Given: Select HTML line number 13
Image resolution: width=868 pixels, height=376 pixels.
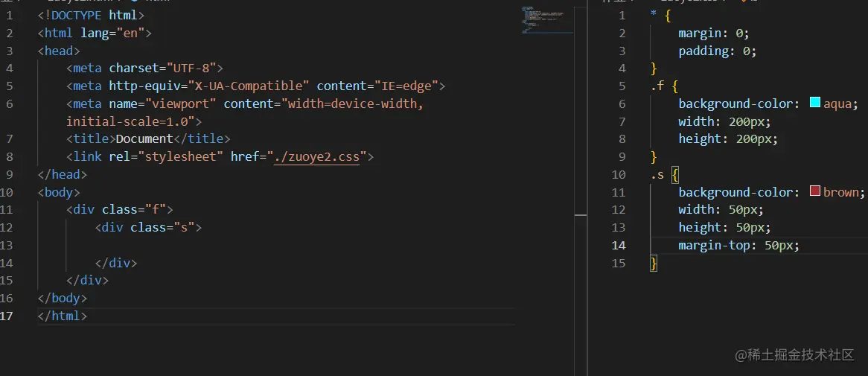Looking at the screenshot, I should pos(6,245).
